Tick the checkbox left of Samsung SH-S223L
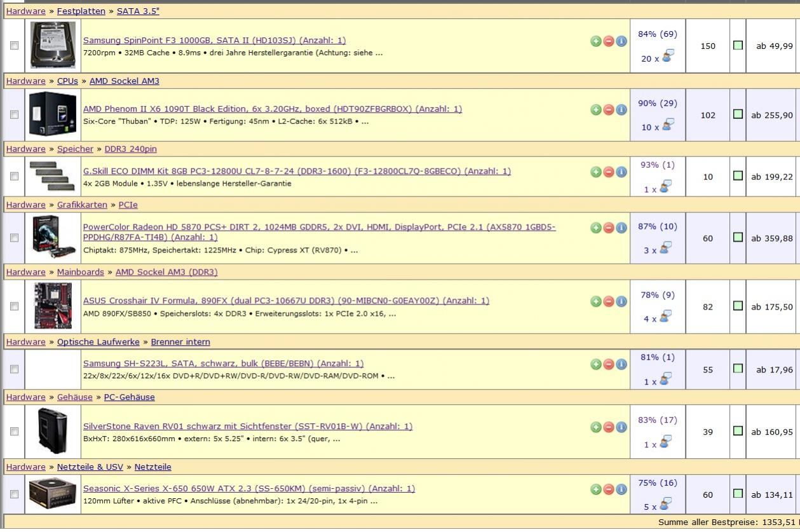Viewport: 800px width, 532px height. (14, 369)
